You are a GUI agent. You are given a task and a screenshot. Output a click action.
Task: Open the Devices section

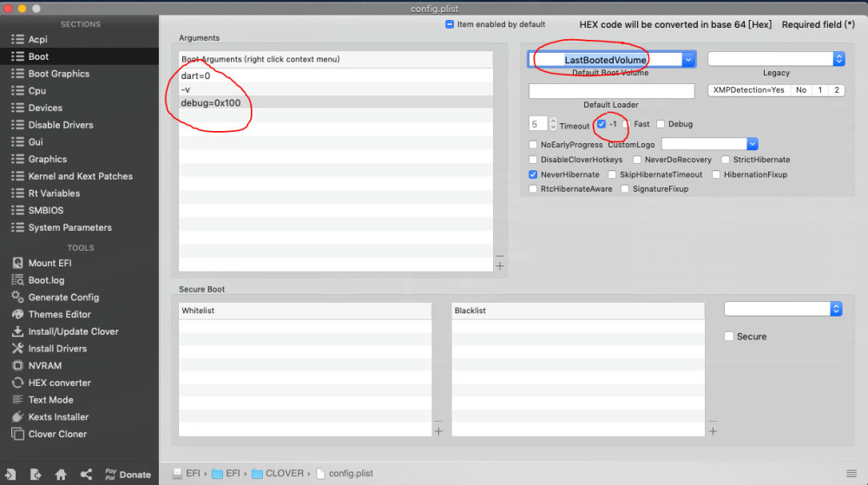point(45,108)
